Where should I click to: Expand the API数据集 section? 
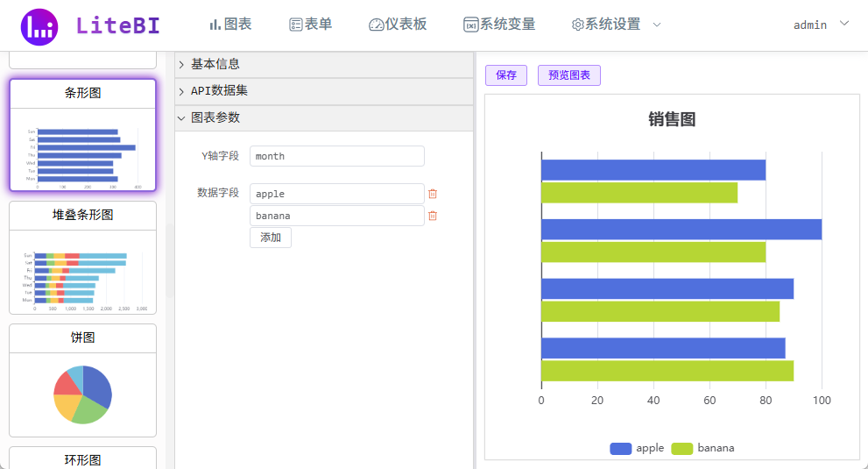pos(324,91)
